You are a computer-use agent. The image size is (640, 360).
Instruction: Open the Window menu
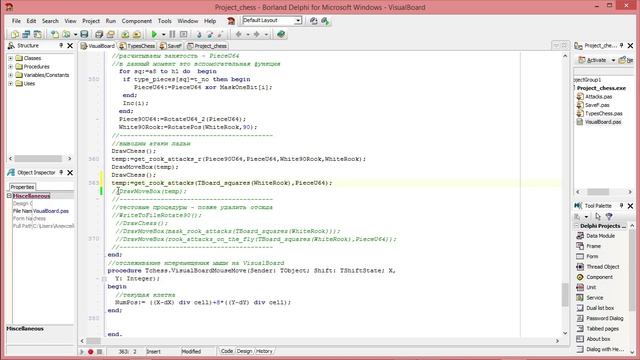point(187,21)
